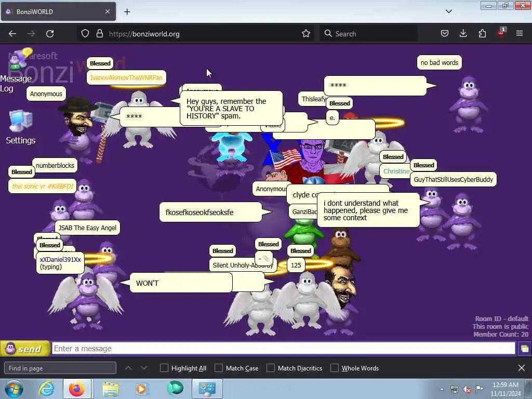Open the Settings computer icon

(21, 127)
